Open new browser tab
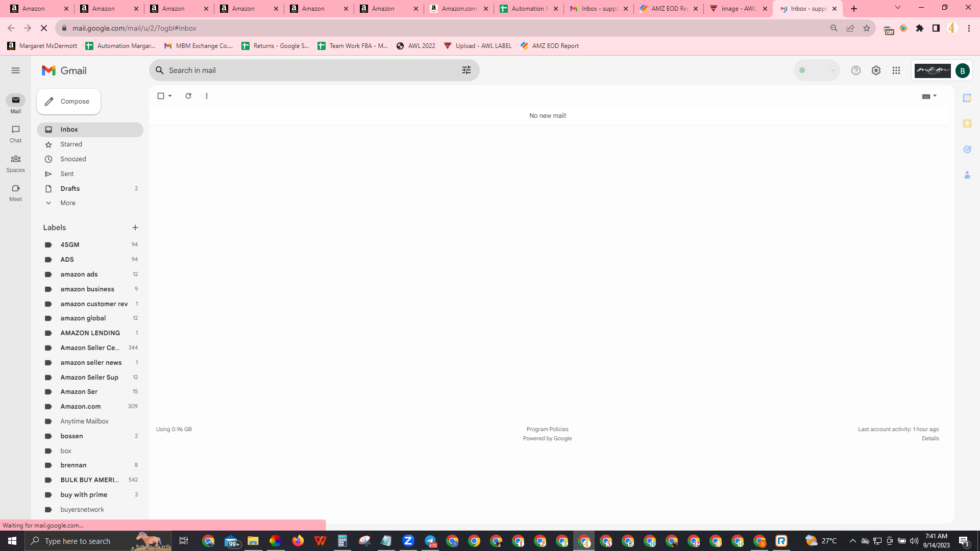This screenshot has height=551, width=980. (854, 9)
